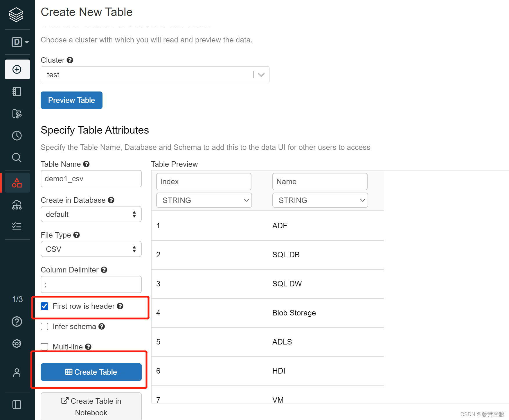Open the Compute clusters icon in sidebar
The width and height of the screenshot is (509, 420).
click(x=17, y=205)
